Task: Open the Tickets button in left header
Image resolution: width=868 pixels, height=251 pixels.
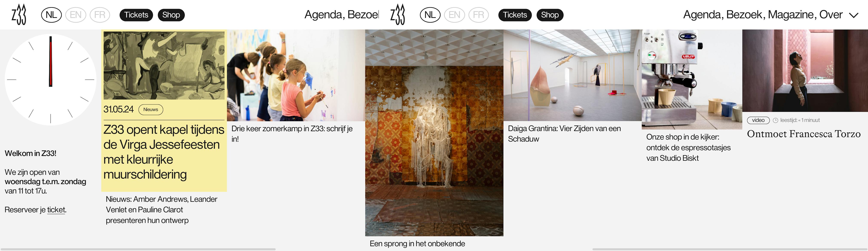Action: [x=136, y=15]
